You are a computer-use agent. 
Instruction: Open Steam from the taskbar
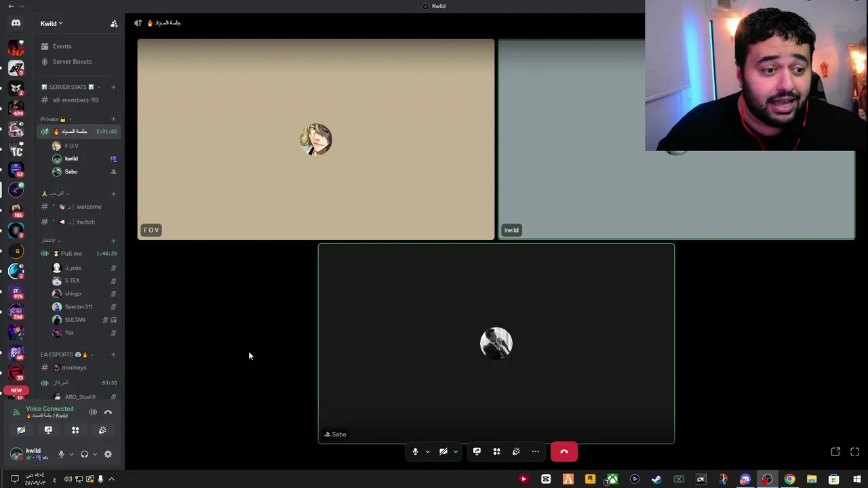click(x=656, y=479)
